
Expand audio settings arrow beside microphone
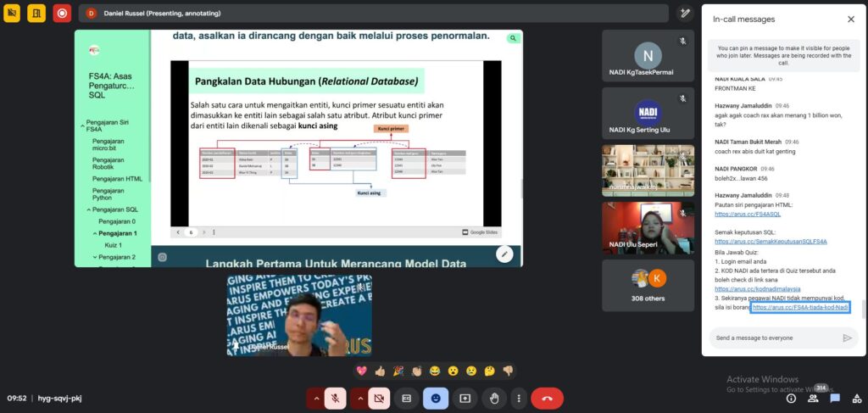coord(316,398)
